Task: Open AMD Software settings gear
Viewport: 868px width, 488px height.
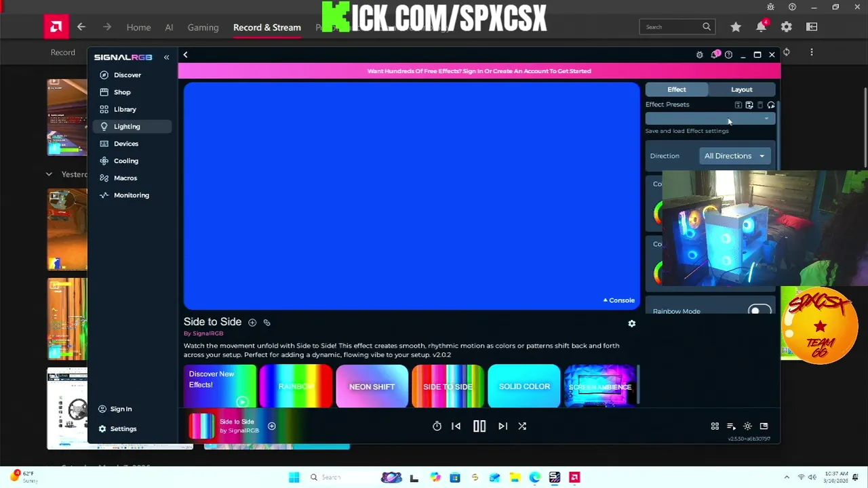Action: pos(786,27)
